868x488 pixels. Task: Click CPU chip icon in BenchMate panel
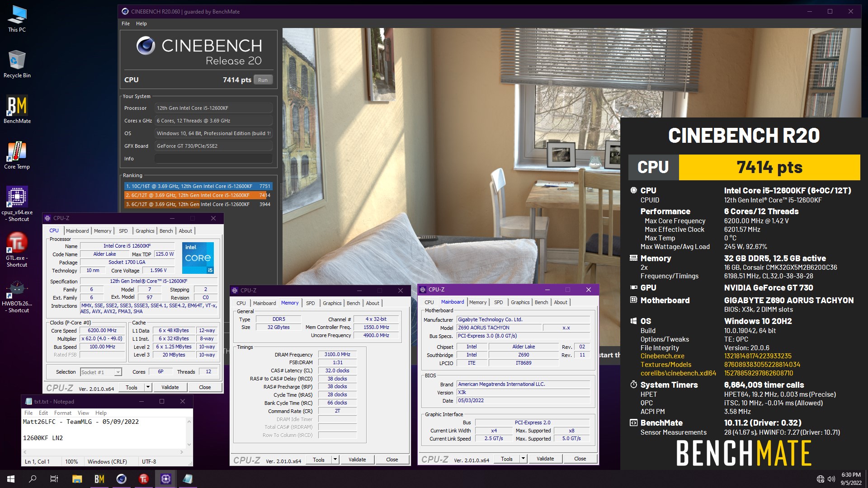click(x=634, y=191)
